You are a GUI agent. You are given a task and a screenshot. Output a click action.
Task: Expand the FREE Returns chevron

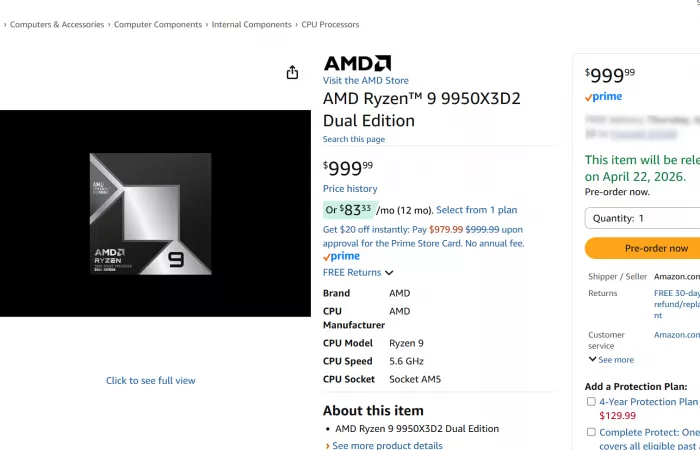pos(389,273)
